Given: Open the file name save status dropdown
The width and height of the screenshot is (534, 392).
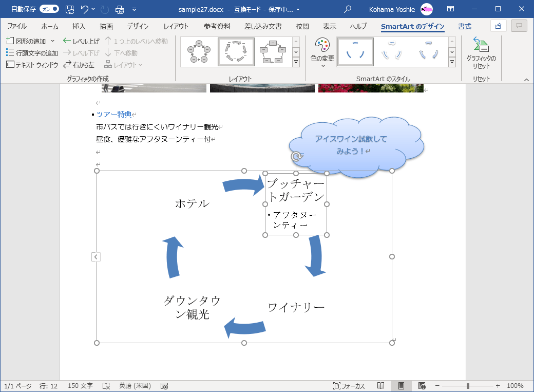Looking at the screenshot, I should click(x=298, y=10).
